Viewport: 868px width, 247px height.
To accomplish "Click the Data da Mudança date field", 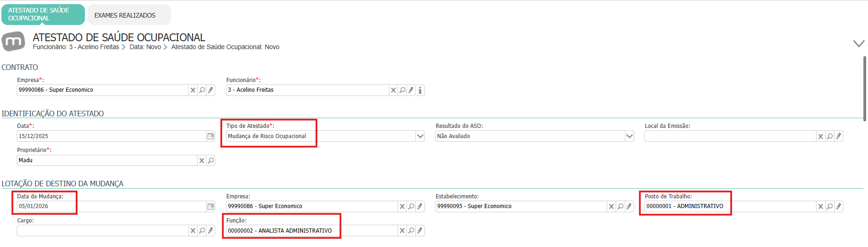I will point(111,207).
